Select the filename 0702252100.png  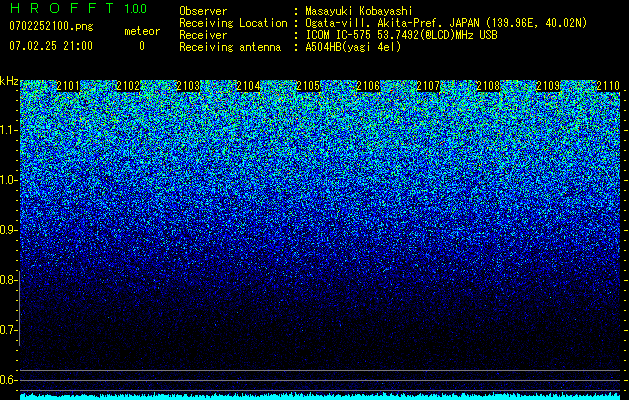click(x=51, y=26)
